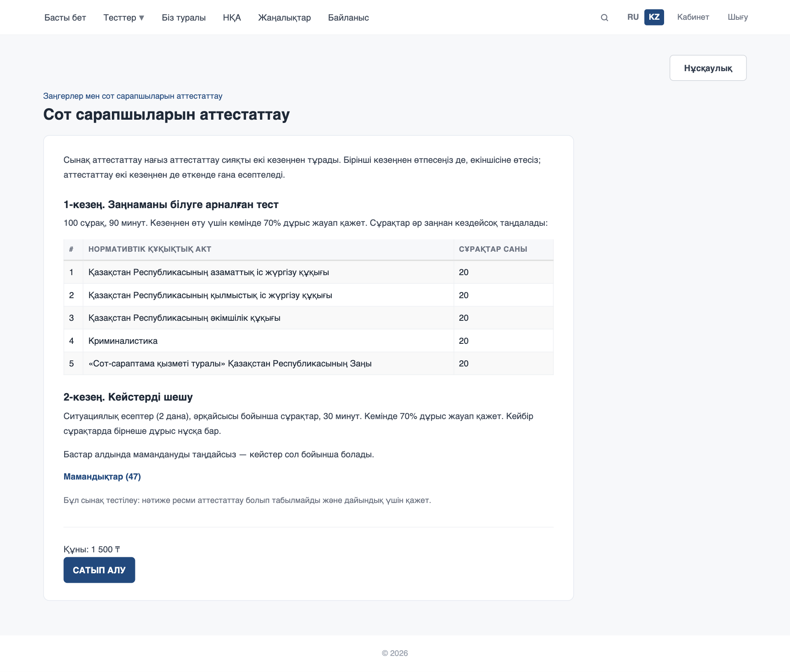The height and width of the screenshot is (672, 790).
Task: Select the «Сот-сараптама қызметі туралы» law row
Action: (308, 364)
